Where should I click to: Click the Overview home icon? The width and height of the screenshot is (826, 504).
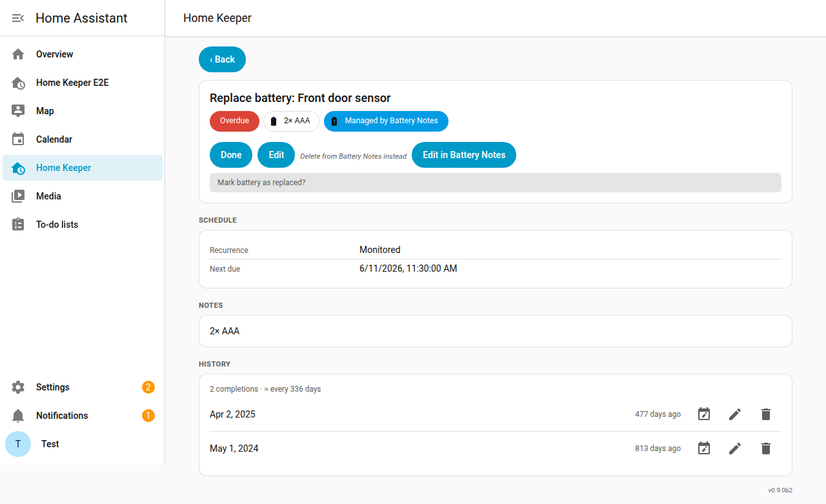(x=18, y=54)
